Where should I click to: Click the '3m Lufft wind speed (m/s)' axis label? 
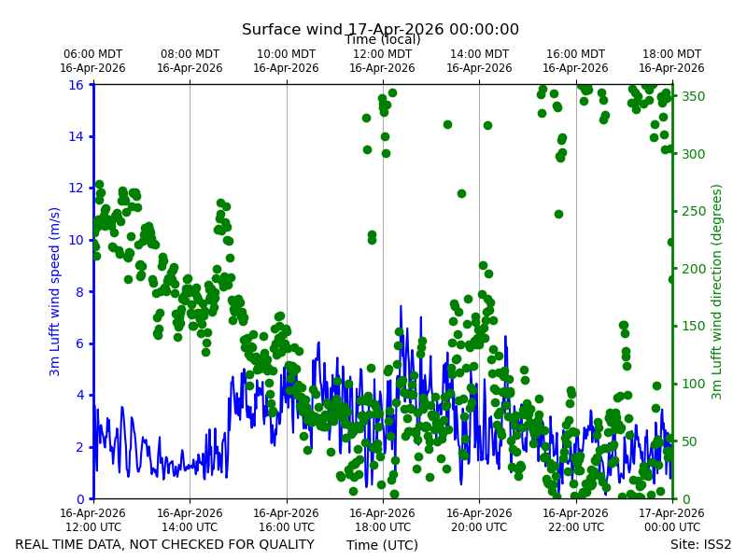(54, 291)
